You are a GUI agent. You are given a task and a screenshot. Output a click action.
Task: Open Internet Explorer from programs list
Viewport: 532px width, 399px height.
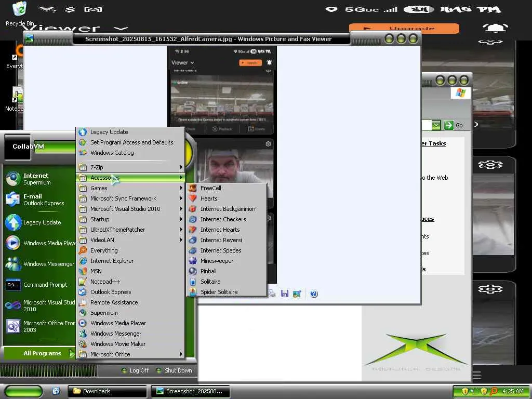click(x=131, y=261)
